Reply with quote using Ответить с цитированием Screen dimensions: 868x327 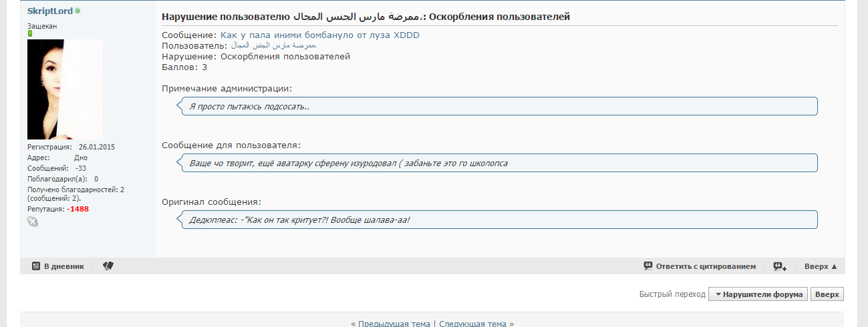[700, 266]
